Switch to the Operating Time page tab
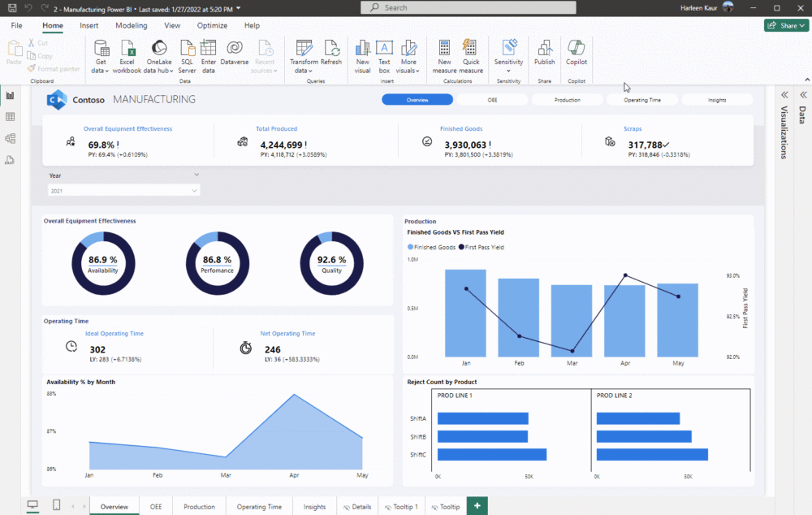812x515 pixels. click(x=259, y=507)
